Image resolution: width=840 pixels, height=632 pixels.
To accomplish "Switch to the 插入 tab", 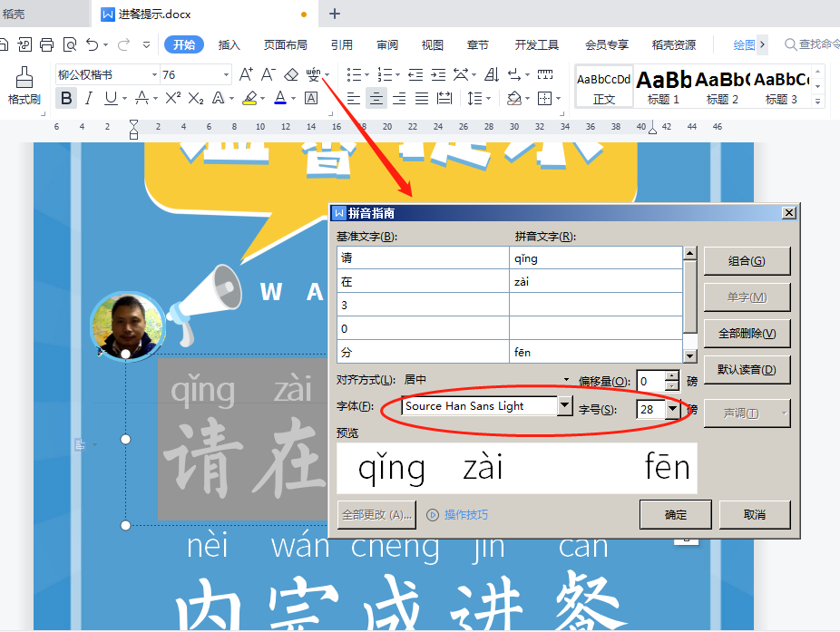I will coord(230,45).
